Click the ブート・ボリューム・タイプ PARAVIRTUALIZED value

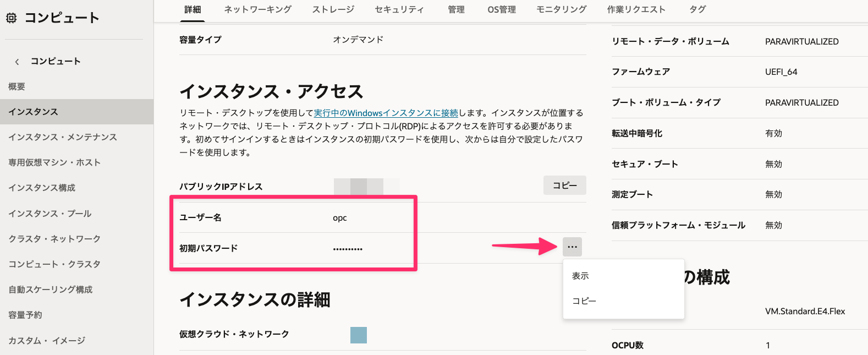click(802, 103)
